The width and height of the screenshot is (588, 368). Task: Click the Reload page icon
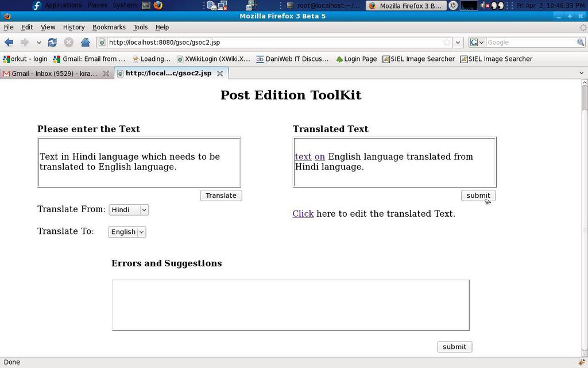click(x=52, y=42)
